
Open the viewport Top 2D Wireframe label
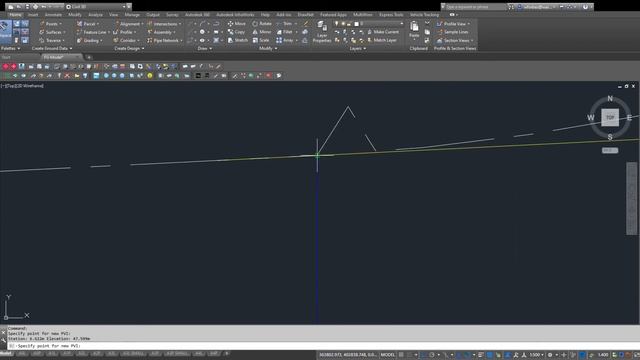(x=22, y=86)
